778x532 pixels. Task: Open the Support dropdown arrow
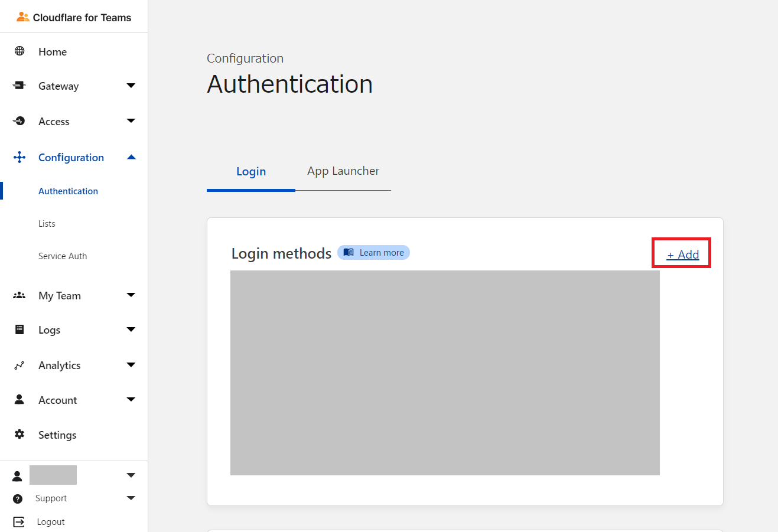click(131, 498)
